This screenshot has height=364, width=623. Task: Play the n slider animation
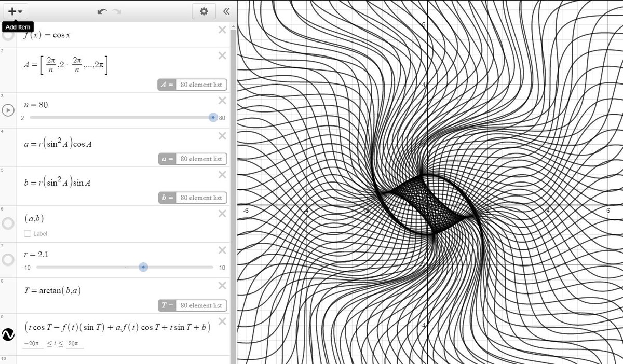8,110
